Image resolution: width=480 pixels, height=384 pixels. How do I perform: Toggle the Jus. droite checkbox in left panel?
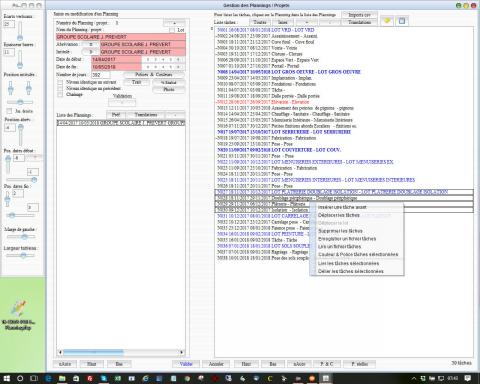pos(9,111)
